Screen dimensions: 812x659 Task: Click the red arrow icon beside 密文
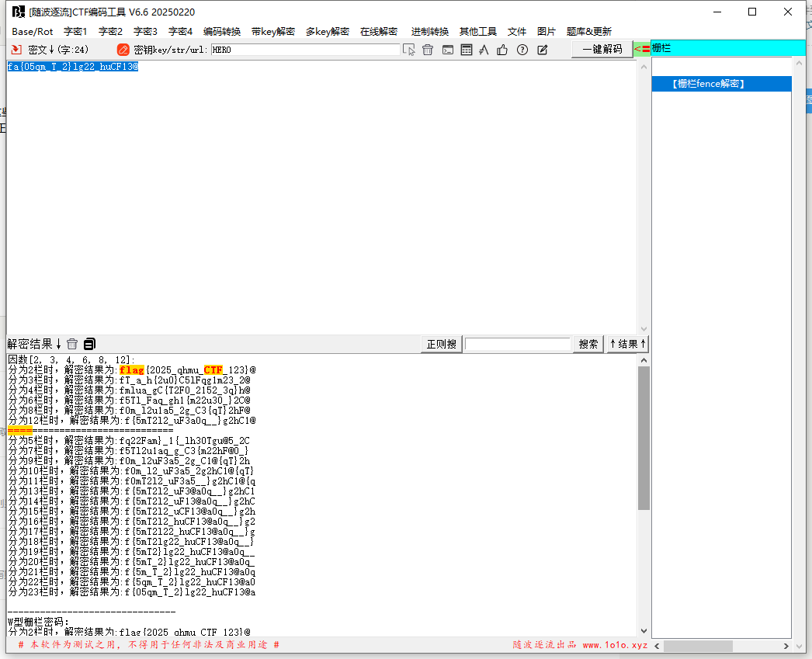pyautogui.click(x=16, y=50)
